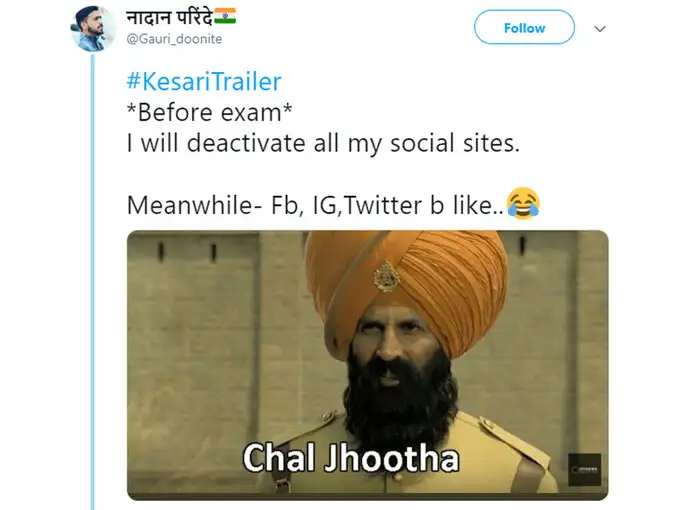Screen dimensions: 680x510
Task: Open the #KesariTrailer hashtag
Action: point(204,82)
